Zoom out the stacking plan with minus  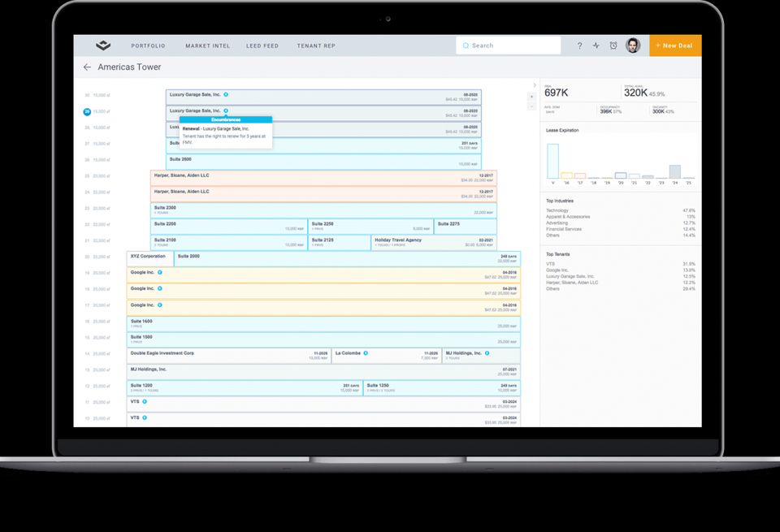tap(531, 106)
